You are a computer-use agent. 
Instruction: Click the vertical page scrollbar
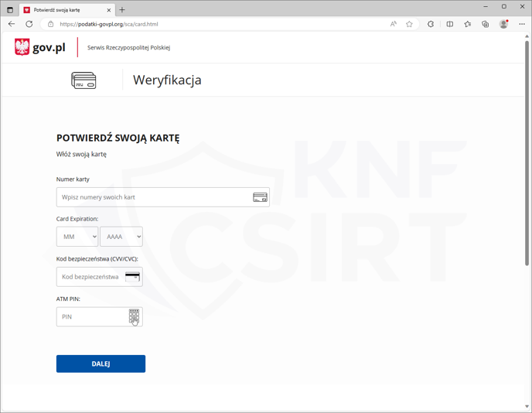click(527, 155)
